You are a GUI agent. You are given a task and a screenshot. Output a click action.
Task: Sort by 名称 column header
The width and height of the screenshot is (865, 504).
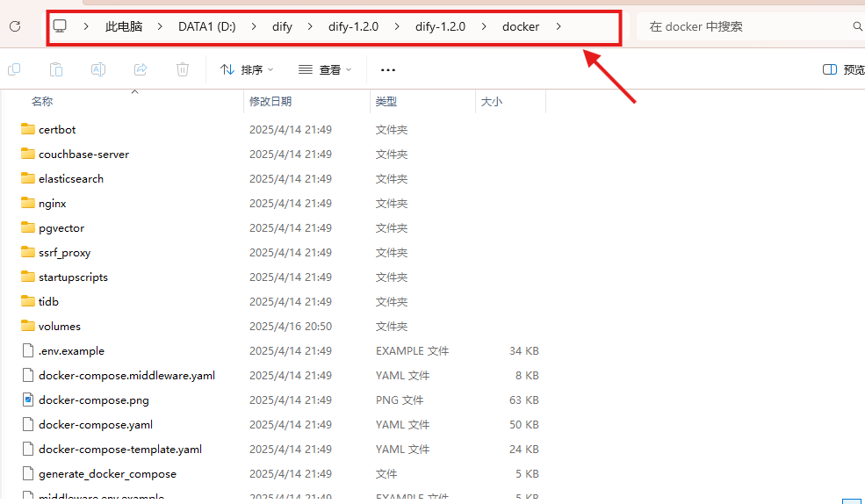pos(42,102)
